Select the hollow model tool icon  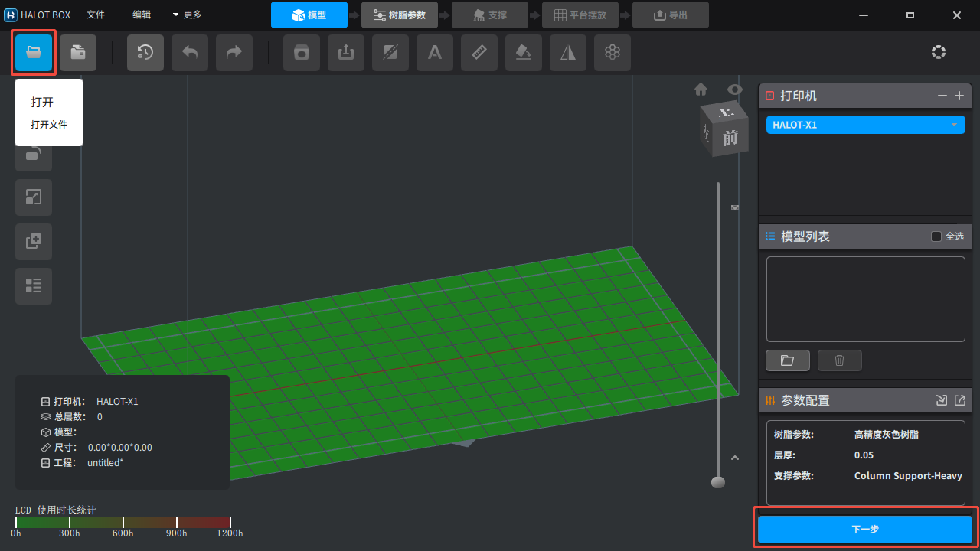coord(302,53)
